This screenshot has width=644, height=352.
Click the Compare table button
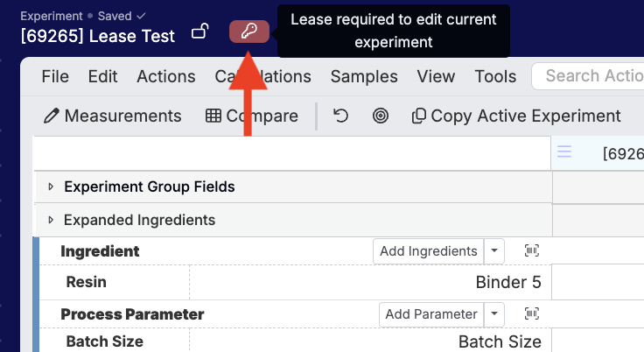[x=251, y=116]
